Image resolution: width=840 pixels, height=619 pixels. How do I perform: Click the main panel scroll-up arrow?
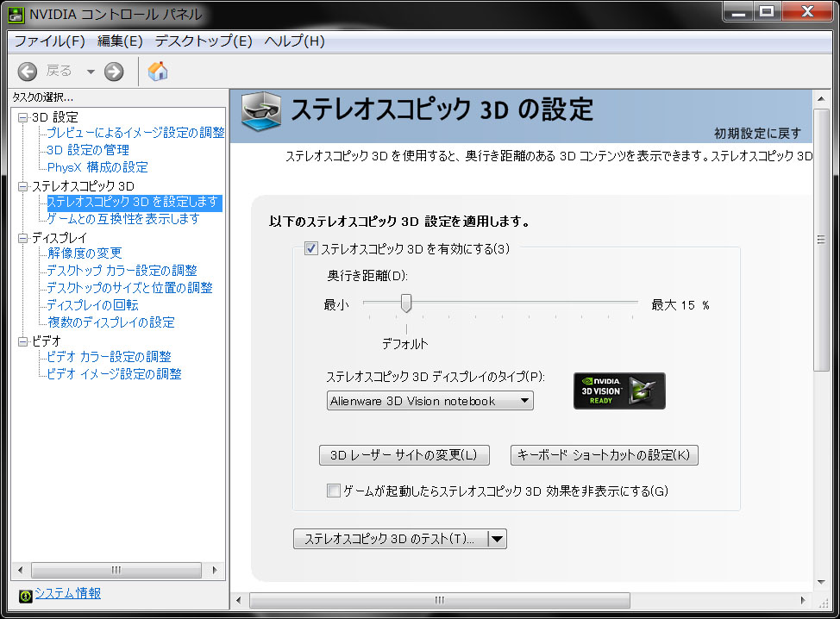821,99
